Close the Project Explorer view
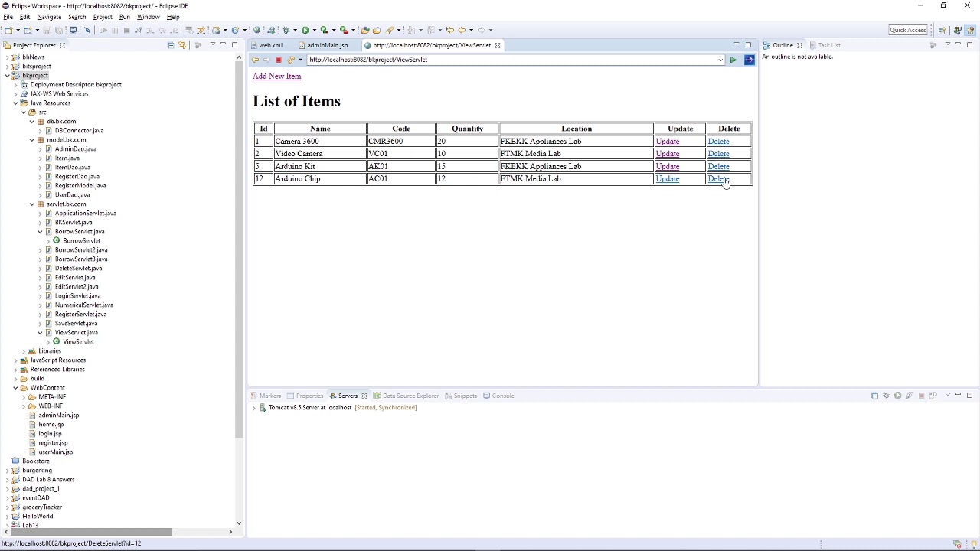The width and height of the screenshot is (980, 551). tap(62, 45)
